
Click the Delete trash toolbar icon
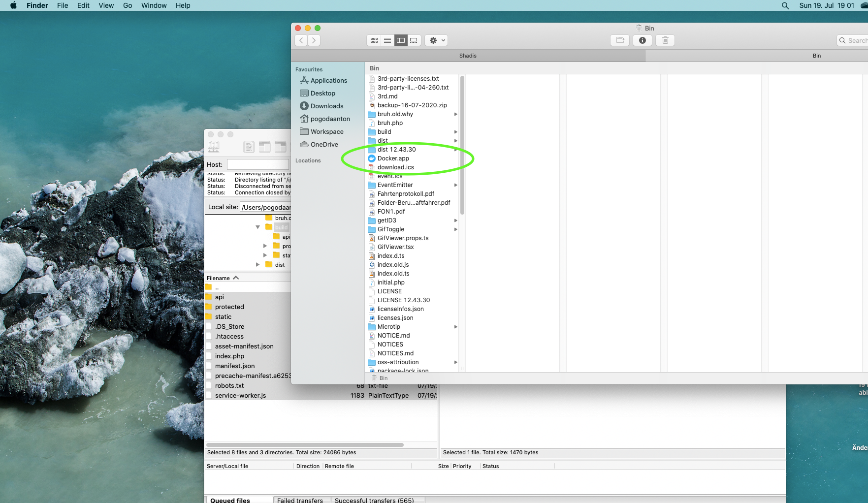click(665, 40)
